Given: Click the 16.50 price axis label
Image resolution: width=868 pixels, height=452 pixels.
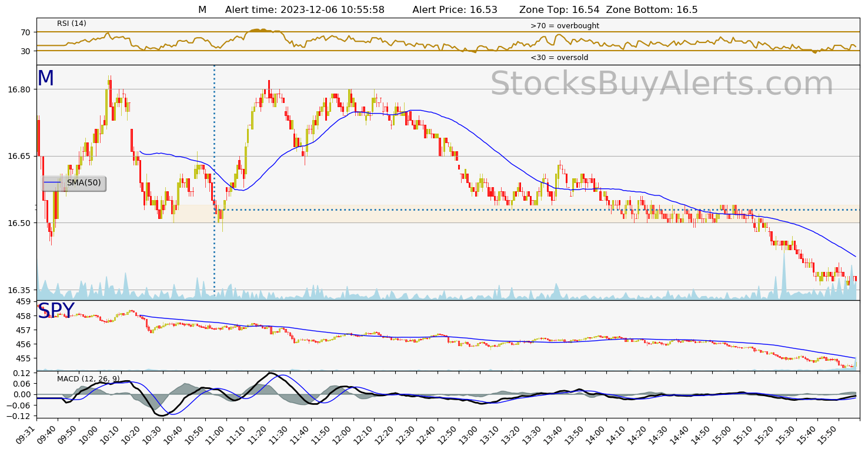Looking at the screenshot, I should [19, 223].
